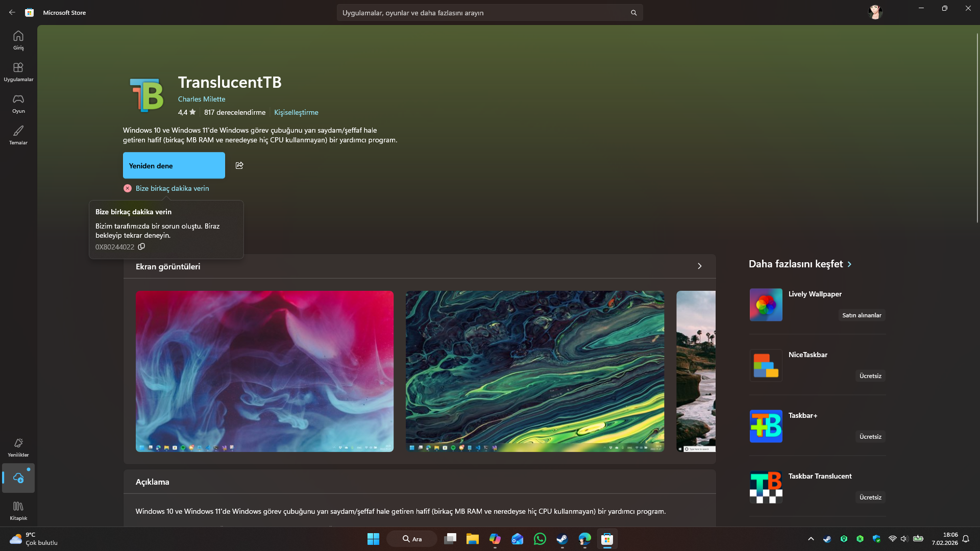Open Microsoft Edge from the taskbar

584,539
